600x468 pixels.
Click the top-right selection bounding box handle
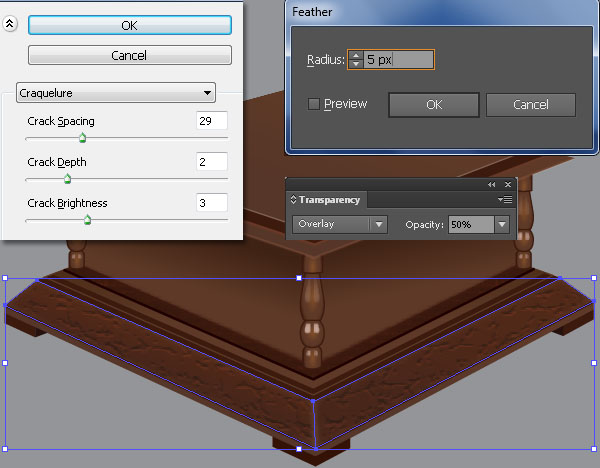pos(594,278)
